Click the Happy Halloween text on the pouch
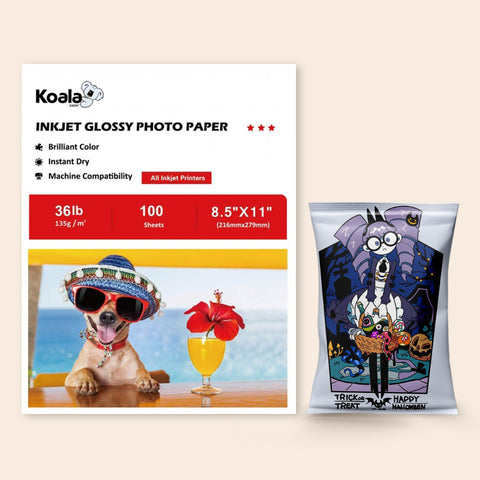The image size is (480, 480). click(409, 403)
